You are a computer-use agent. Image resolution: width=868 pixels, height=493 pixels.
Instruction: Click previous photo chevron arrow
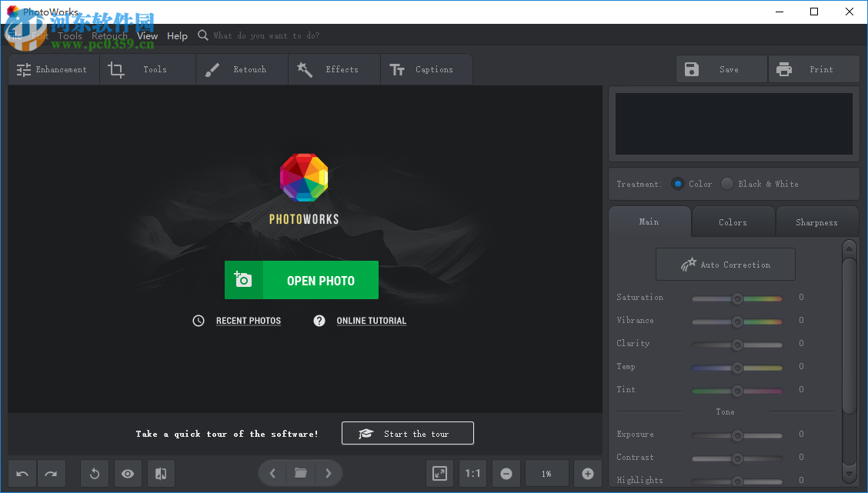[272, 473]
